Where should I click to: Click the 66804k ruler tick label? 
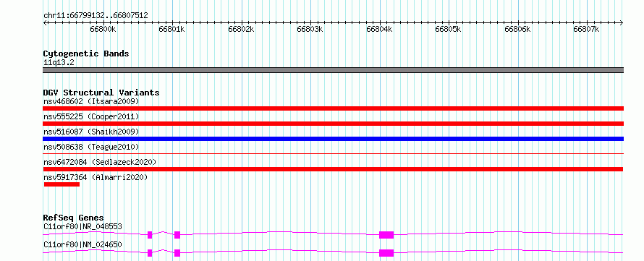pos(379,29)
